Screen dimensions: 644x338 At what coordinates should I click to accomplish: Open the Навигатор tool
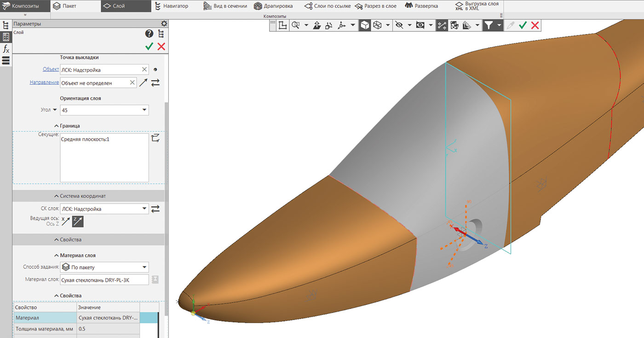click(171, 6)
